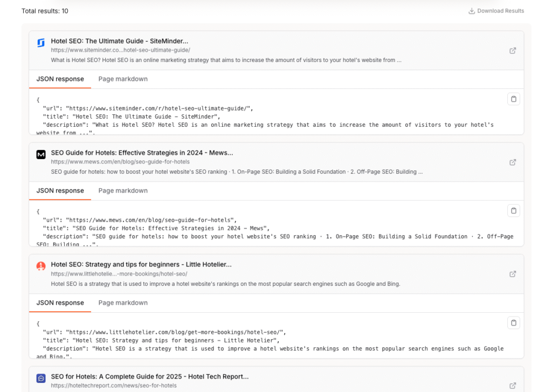Open Little Hotelier result external link icon
Screen dimensions: 552x392
(513, 274)
